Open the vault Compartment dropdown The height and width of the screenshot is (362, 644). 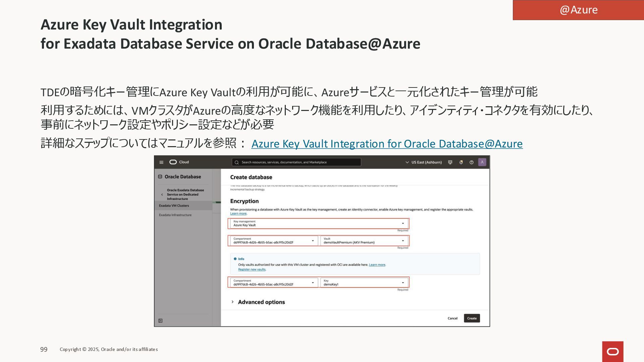tap(274, 241)
